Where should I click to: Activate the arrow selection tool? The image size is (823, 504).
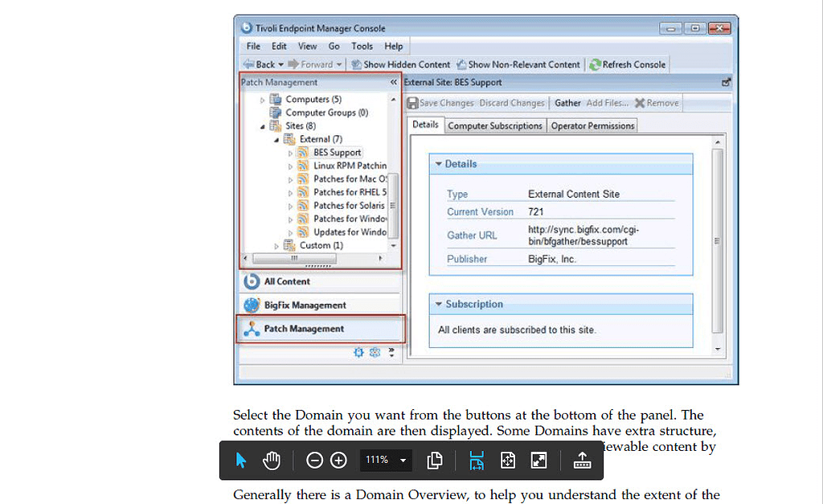pos(240,460)
